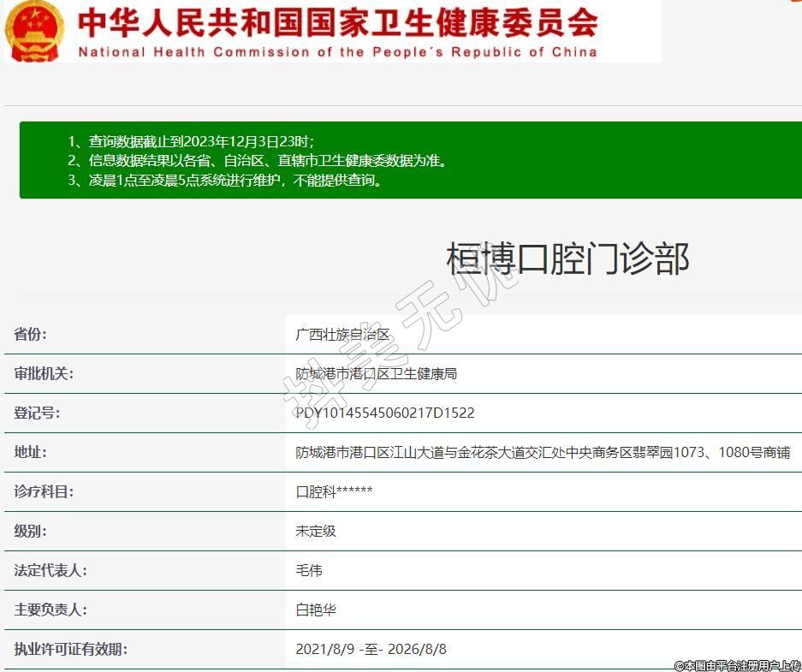This screenshot has height=672, width=802.
Task: Click the 登记号 row label
Action: [37, 413]
